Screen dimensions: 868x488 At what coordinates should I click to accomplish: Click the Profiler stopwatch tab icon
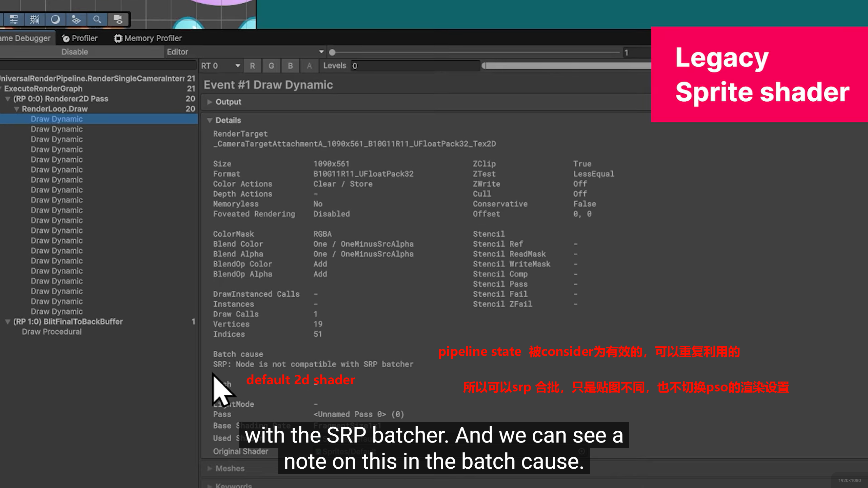(x=66, y=39)
